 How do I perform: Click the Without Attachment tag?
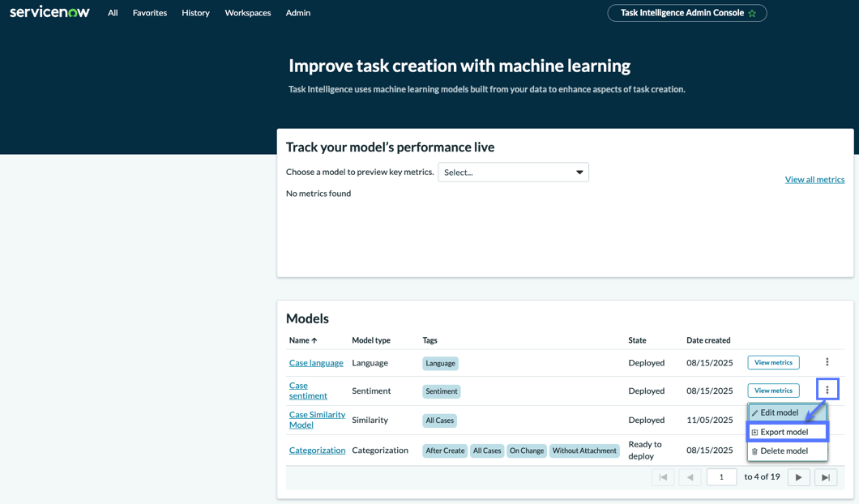click(x=584, y=451)
